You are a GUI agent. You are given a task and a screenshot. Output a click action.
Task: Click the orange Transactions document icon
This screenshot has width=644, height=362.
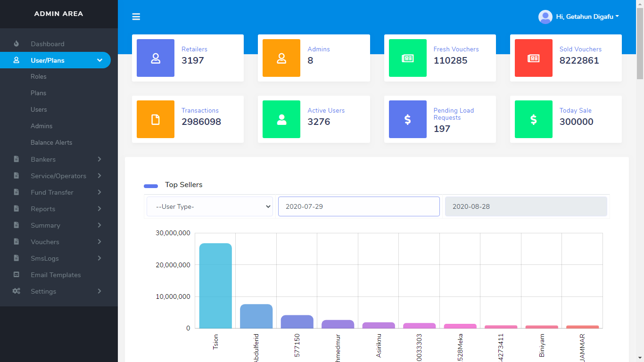156,119
